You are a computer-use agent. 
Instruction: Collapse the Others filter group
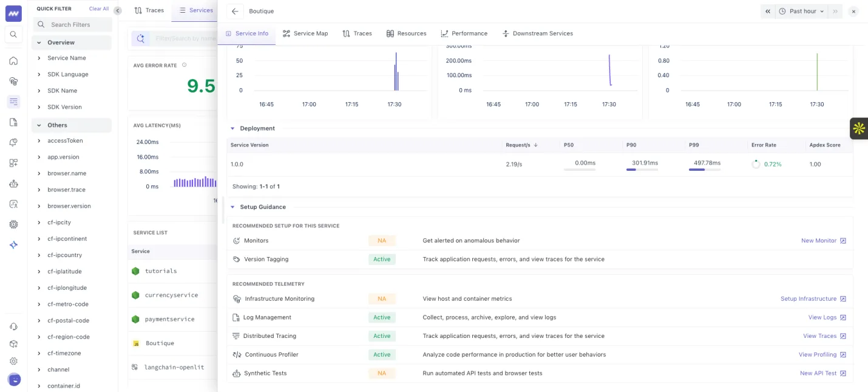[x=39, y=125]
